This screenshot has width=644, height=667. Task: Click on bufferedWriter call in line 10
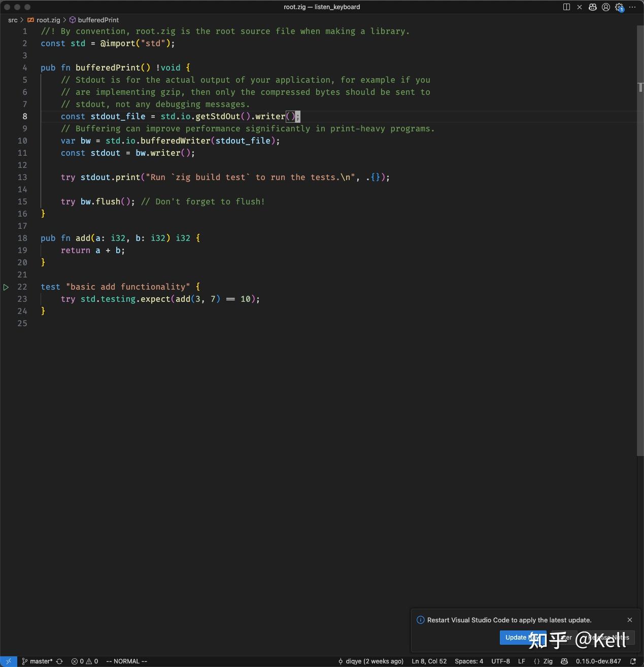[175, 141]
